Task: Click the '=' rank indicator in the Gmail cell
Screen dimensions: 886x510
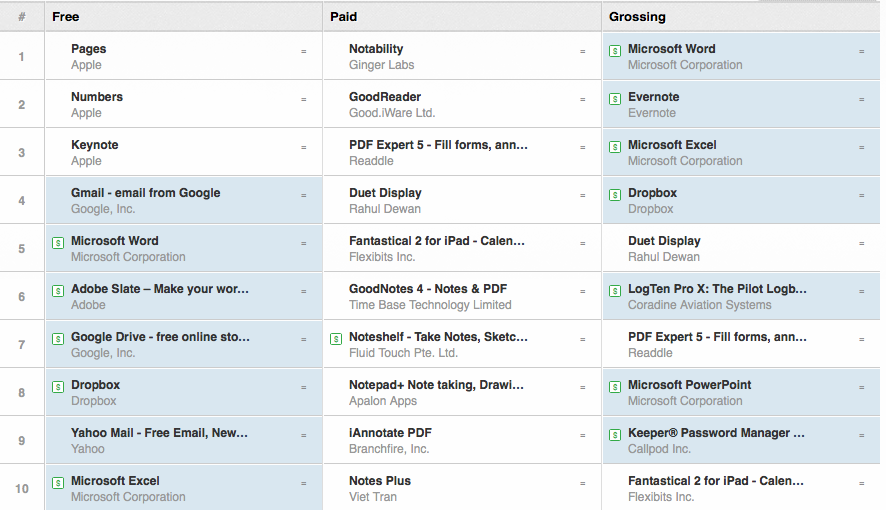Action: (303, 195)
